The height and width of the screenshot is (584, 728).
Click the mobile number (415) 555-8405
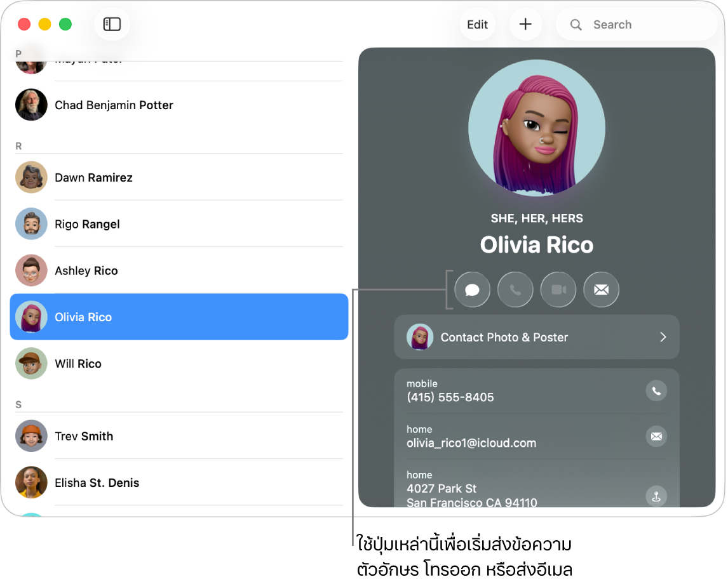tap(450, 397)
